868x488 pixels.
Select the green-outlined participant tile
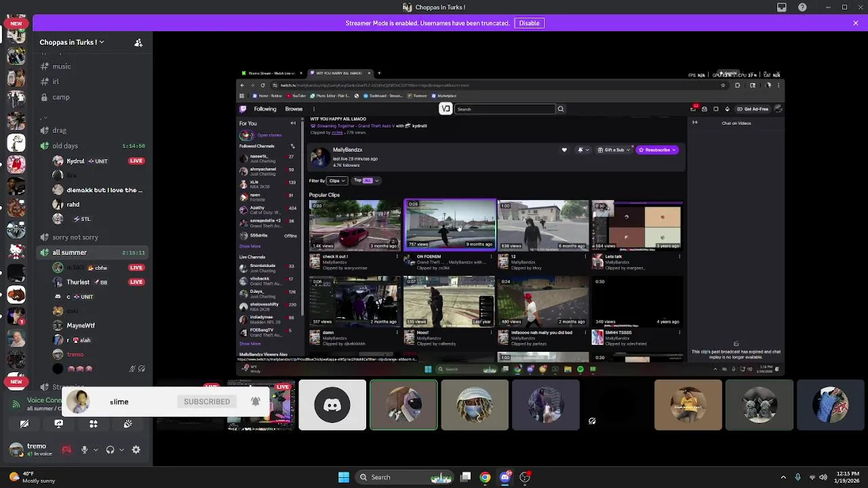[403, 405]
